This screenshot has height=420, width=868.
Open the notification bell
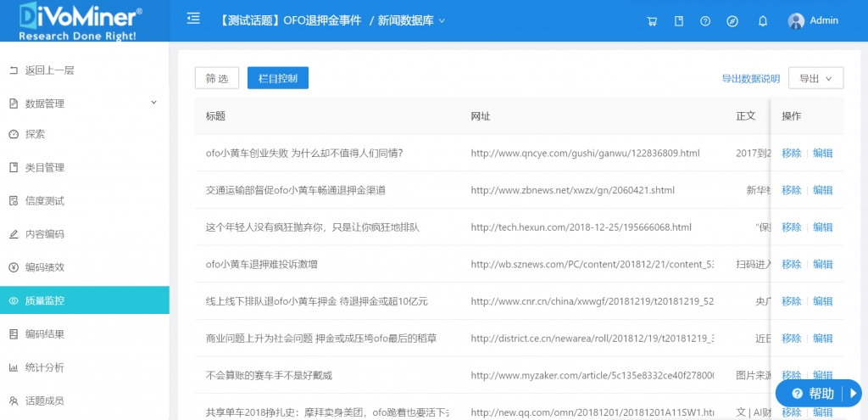(763, 21)
